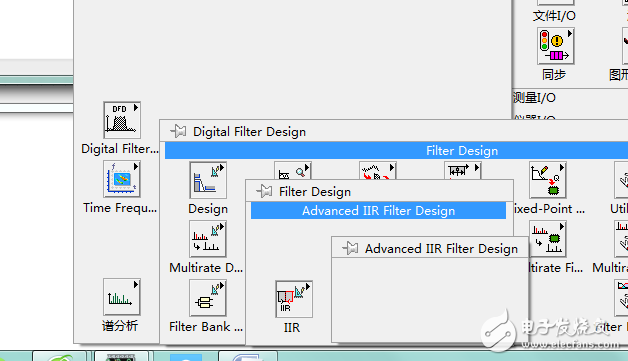
Task: Open the Filter Bank subpalette icon
Action: tap(208, 298)
